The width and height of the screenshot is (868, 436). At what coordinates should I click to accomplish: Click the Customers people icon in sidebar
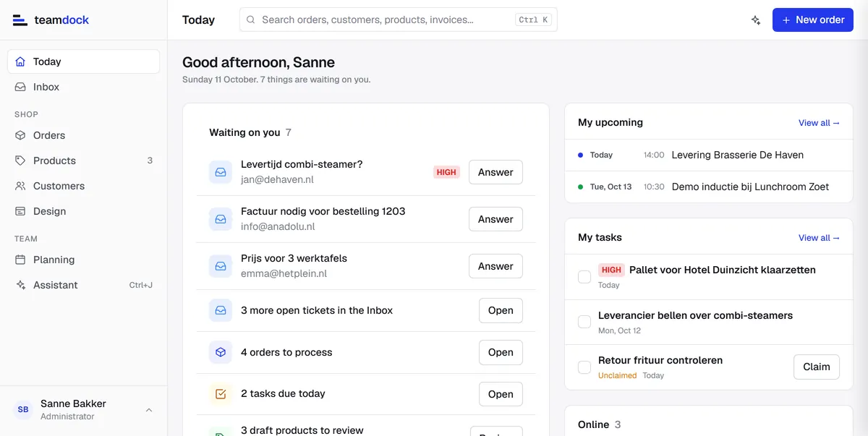coord(20,186)
